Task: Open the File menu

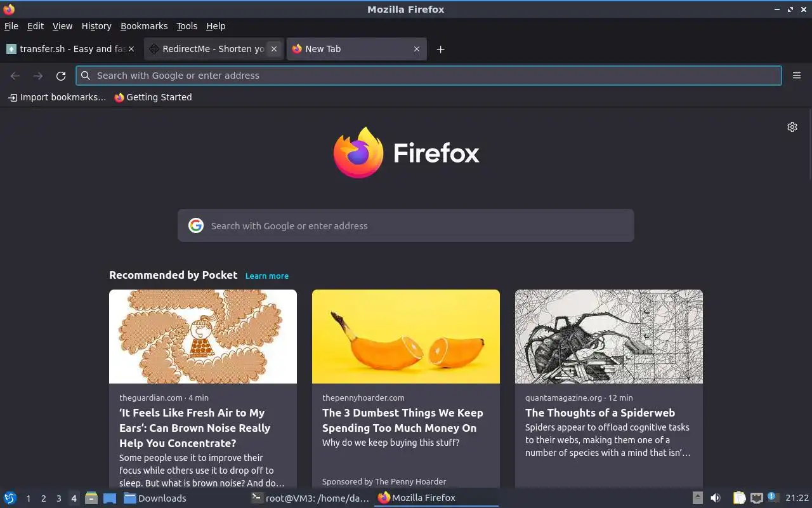Action: pos(11,26)
